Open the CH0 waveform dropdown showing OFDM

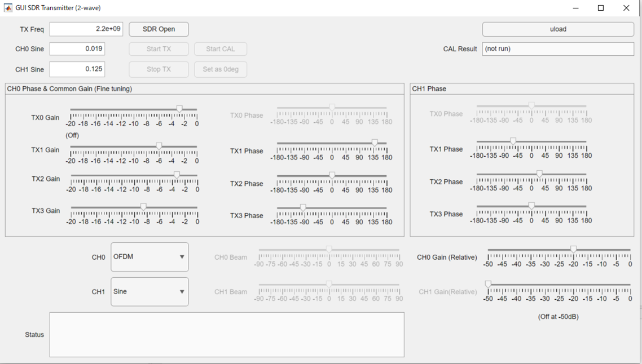tap(149, 257)
